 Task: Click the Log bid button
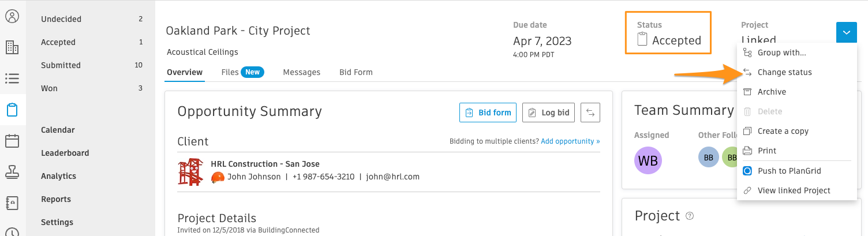[549, 113]
